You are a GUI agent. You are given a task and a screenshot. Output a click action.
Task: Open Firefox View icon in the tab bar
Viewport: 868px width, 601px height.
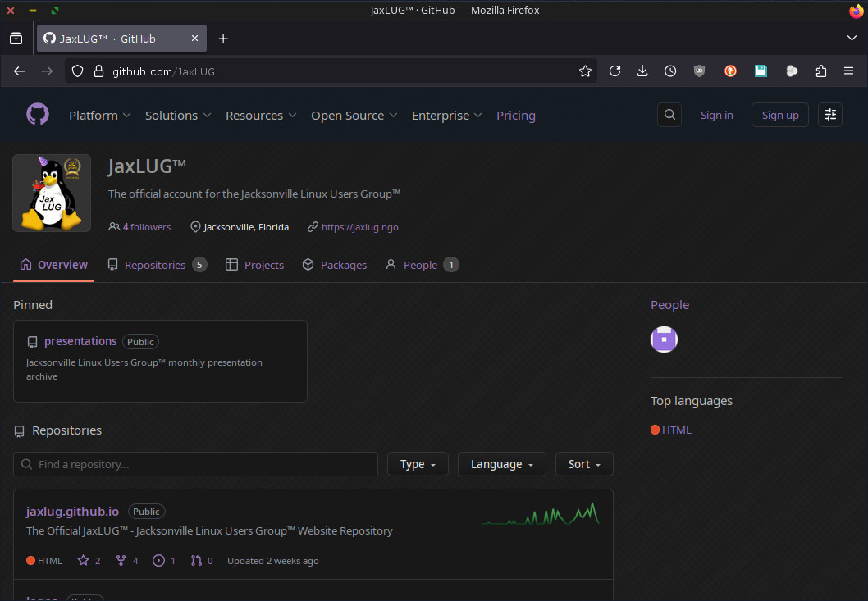(x=16, y=39)
